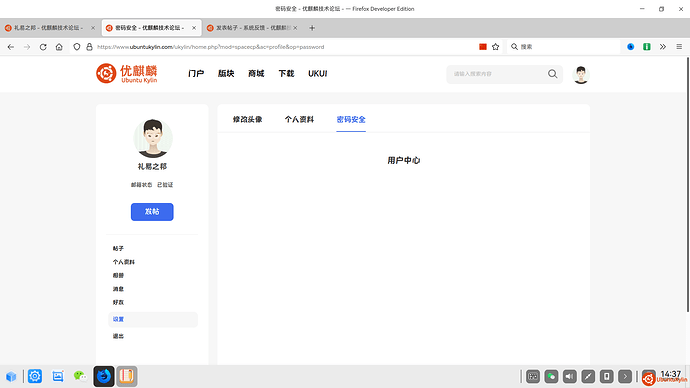Bookmark this page with the star
Screen dimensions: 690x388
tap(495, 47)
